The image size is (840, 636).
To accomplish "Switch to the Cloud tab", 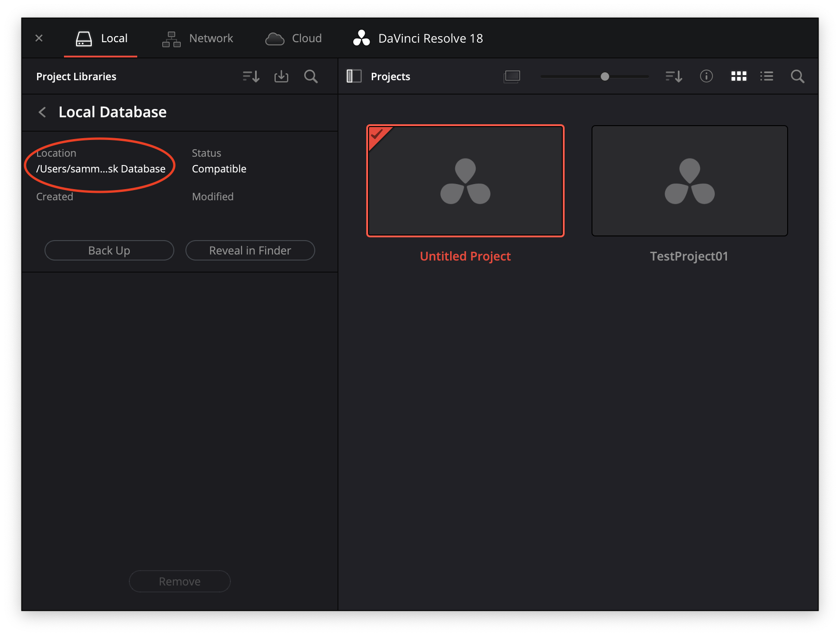I will pos(293,38).
